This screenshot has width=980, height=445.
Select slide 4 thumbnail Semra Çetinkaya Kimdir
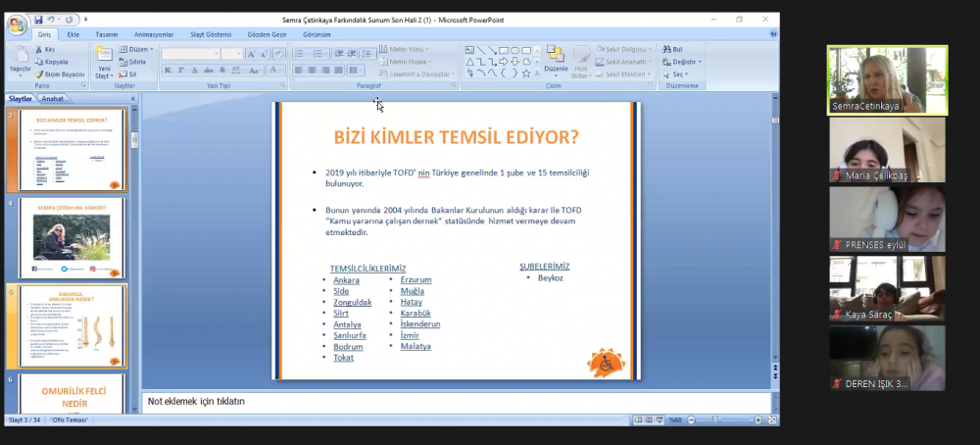pos(72,238)
